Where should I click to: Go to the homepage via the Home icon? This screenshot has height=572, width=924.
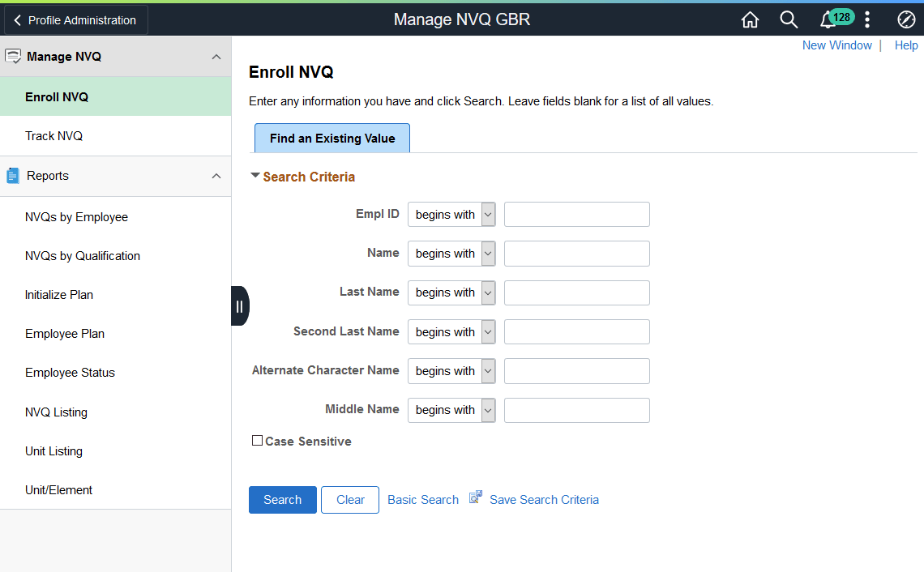tap(750, 19)
